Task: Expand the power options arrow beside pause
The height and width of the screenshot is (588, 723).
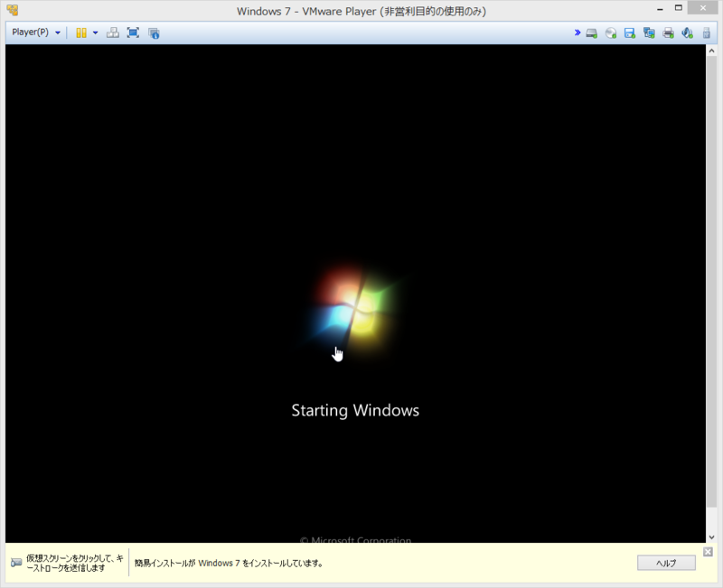Action: [96, 33]
